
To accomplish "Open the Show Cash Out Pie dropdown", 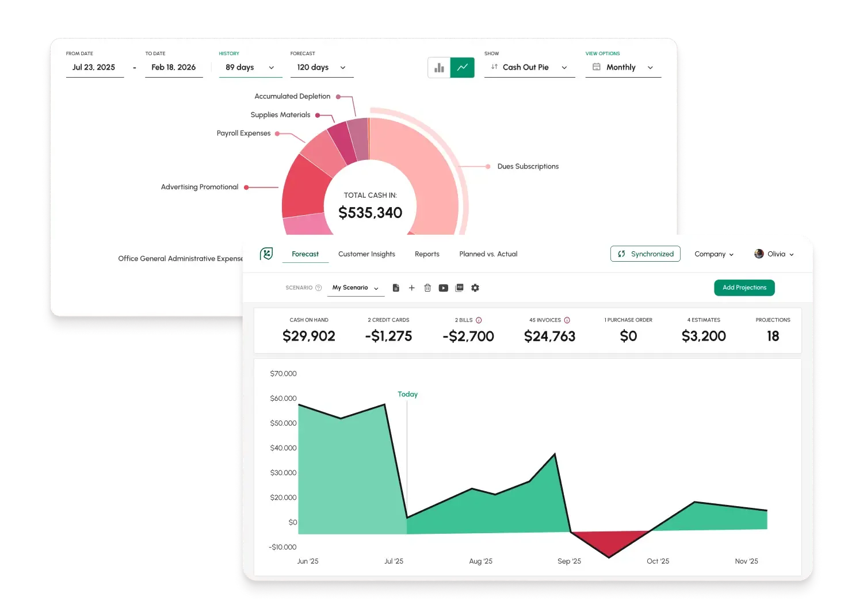I will (530, 67).
